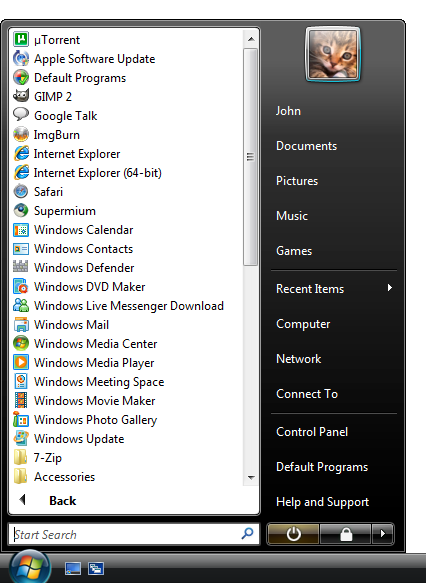
Task: Open the 32-bit Internet Explorer icon
Action: tap(21, 154)
